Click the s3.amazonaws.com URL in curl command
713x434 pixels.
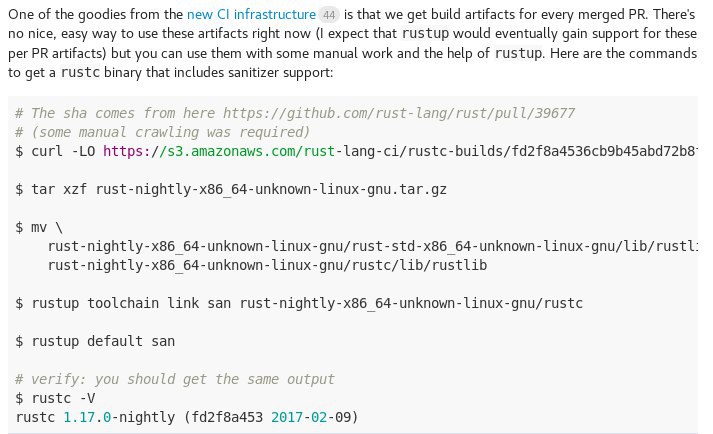[x=400, y=151]
